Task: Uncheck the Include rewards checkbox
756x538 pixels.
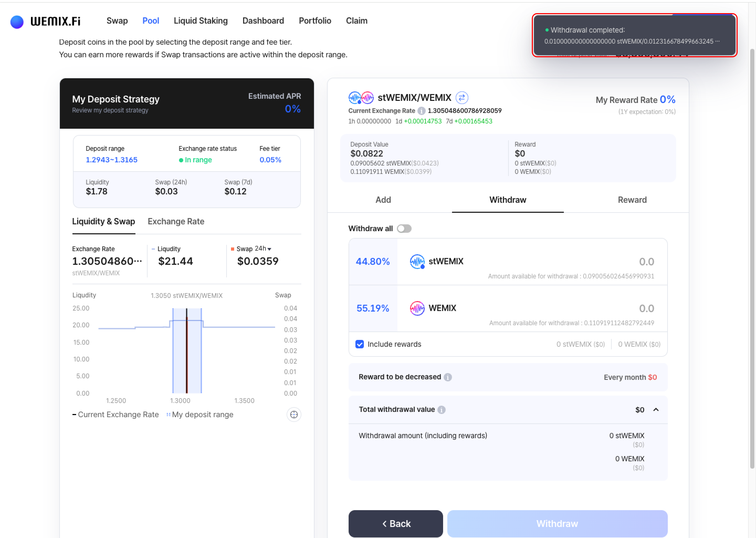Action: click(x=359, y=344)
